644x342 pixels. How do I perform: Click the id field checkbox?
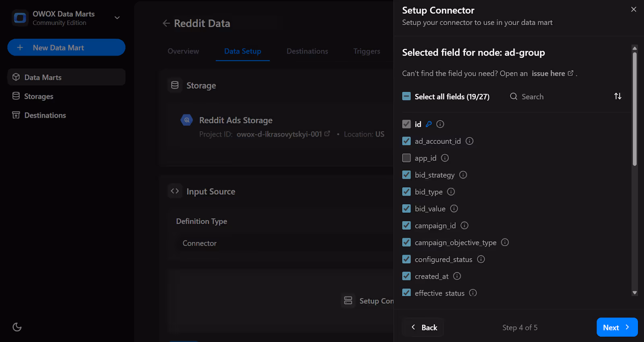click(407, 124)
